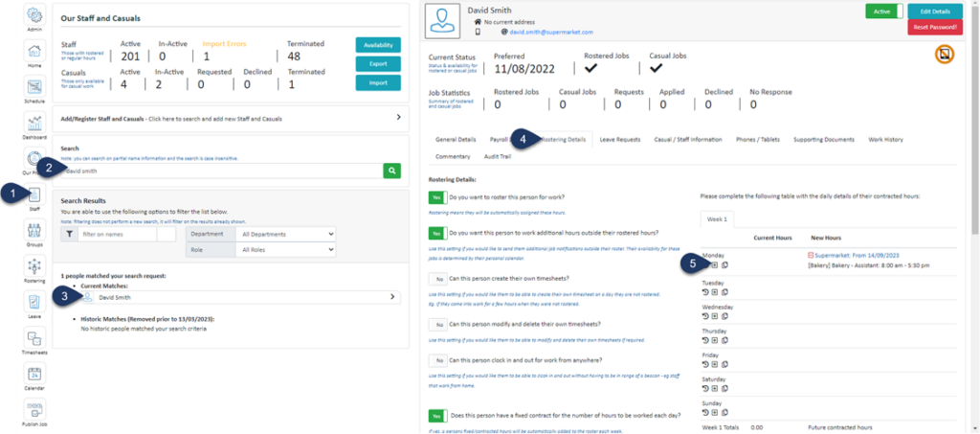Add hours with Saturday's plus icon

point(715,388)
